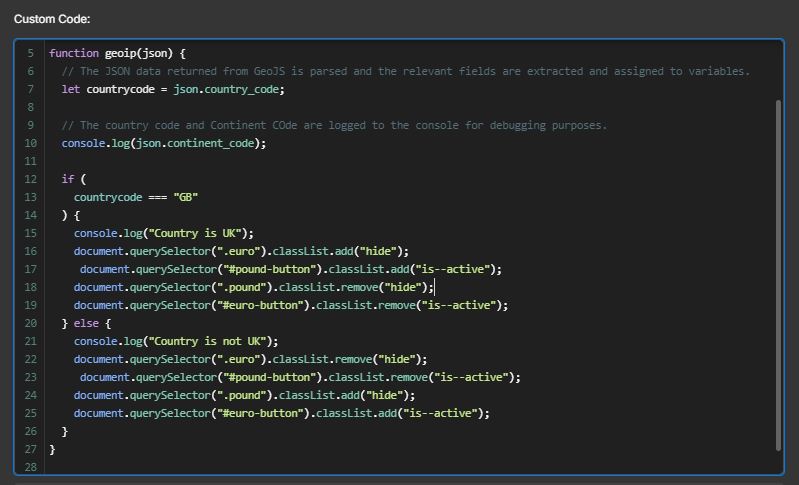
Task: Click line number 12 in the gutter
Action: coord(31,179)
